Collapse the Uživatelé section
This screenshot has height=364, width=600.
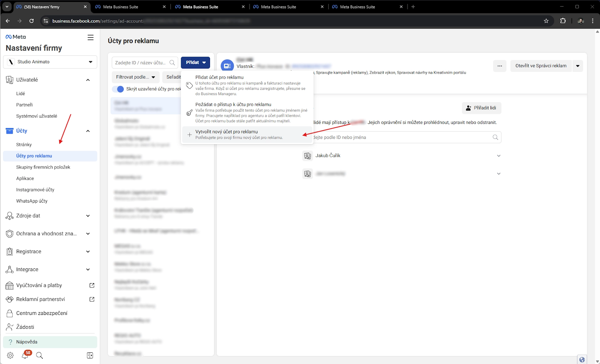(x=88, y=80)
